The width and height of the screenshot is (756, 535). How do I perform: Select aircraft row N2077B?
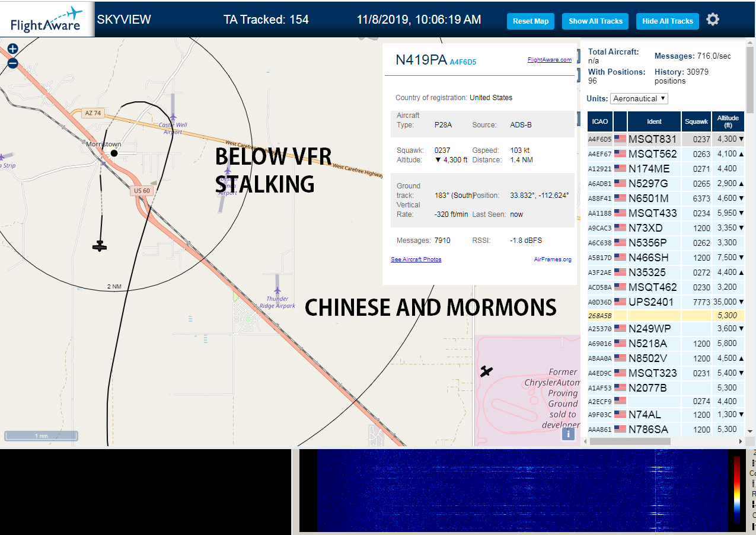(666, 388)
